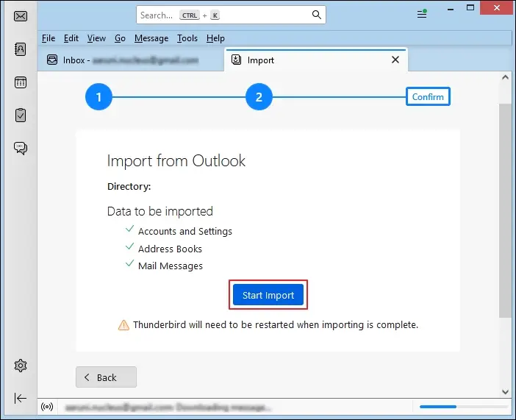Screen dimensions: 516x420
Task: Click the vertical scrollbar thumb
Action: click(505, 211)
